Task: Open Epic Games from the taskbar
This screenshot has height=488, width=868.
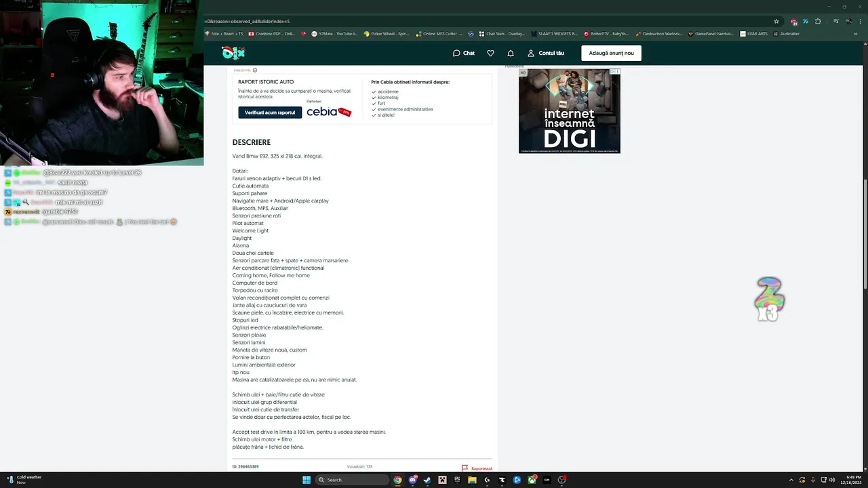Action: click(457, 480)
